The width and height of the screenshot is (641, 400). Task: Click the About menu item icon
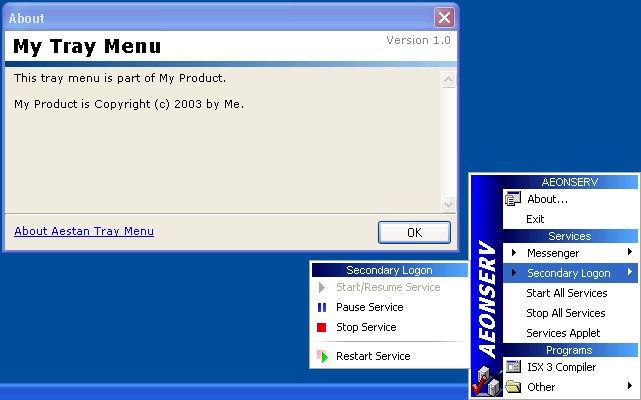pos(513,199)
